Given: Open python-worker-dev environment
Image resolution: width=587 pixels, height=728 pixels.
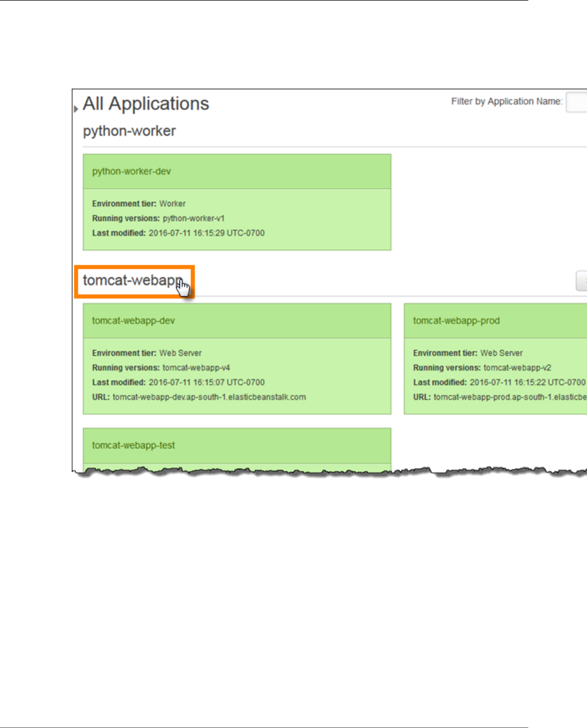Looking at the screenshot, I should (x=132, y=171).
